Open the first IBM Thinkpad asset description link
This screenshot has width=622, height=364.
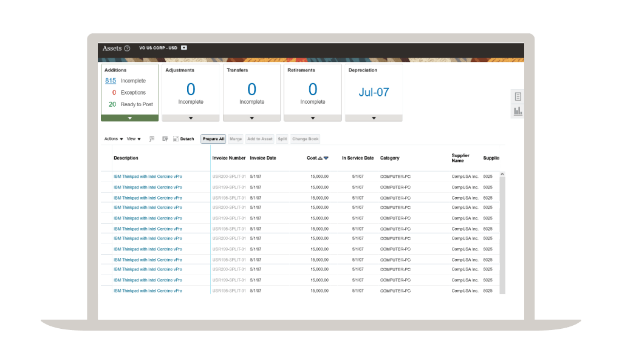tap(148, 177)
